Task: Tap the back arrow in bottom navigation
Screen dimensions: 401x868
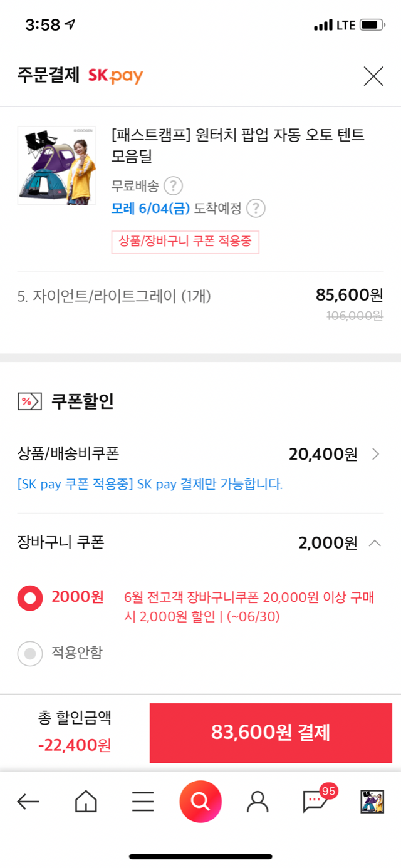Action: [x=28, y=801]
